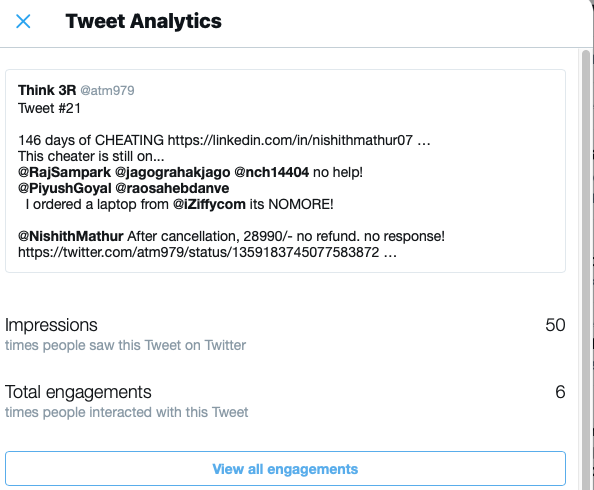Open the @jagograhakjago mention
Viewport: 594px width, 490px height.
[x=172, y=172]
